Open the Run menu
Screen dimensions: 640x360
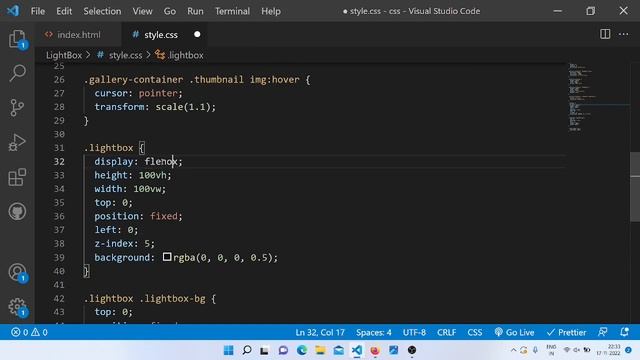[195, 11]
